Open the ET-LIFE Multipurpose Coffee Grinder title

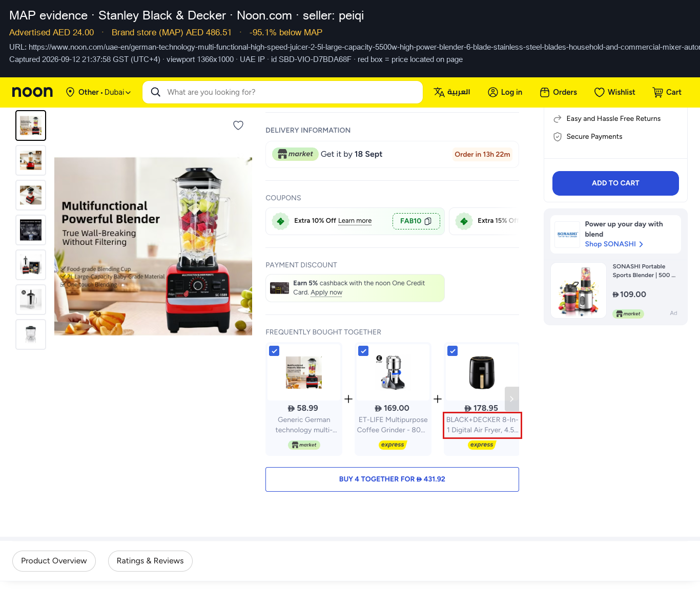pyautogui.click(x=392, y=425)
